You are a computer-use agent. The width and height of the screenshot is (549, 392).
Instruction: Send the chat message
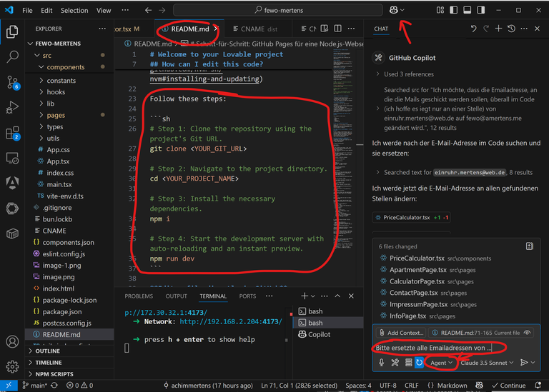[x=524, y=363]
